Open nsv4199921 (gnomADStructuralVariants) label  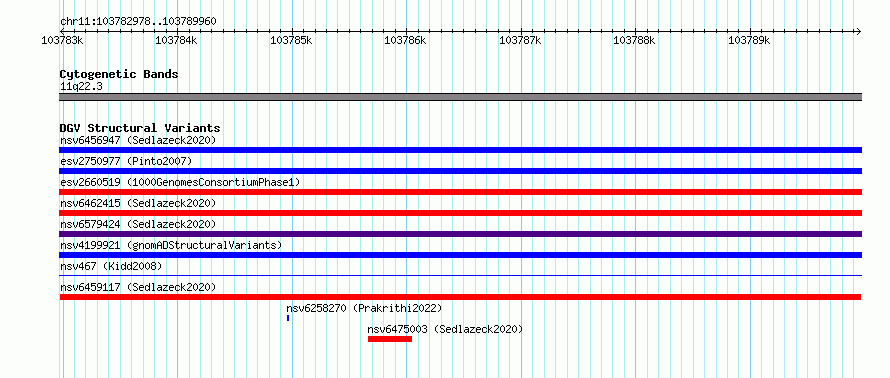[171, 245]
